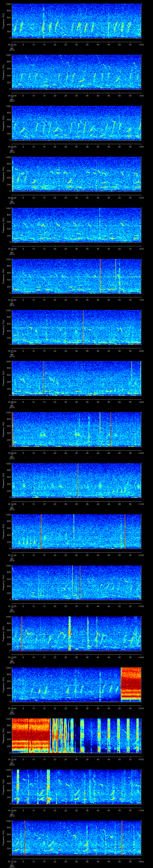The image size is (153, 868).
Task: Click the 16:03:00 start time label
Action: [x=12, y=147]
